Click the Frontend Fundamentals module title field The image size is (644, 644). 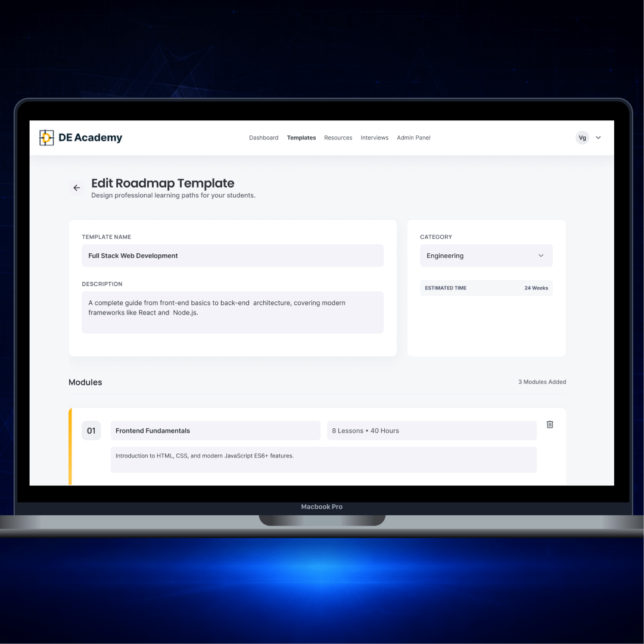[x=216, y=431]
